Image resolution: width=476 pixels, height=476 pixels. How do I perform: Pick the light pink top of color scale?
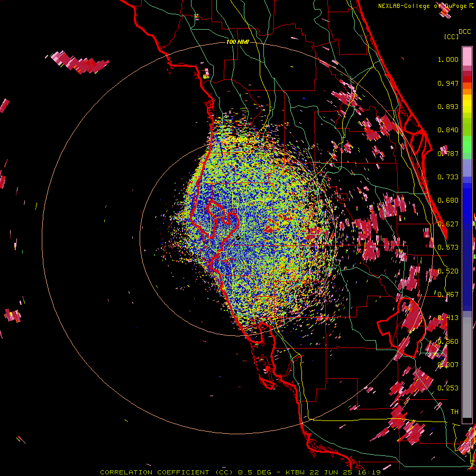tap(467, 56)
